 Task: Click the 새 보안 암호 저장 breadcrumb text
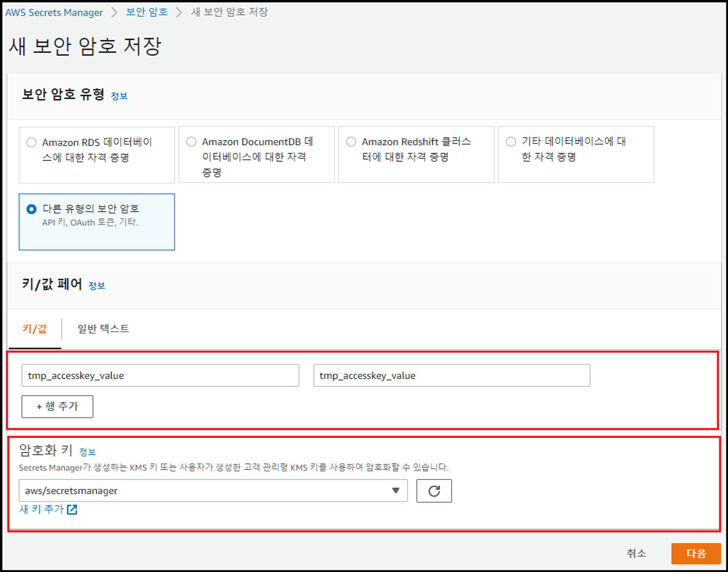230,12
